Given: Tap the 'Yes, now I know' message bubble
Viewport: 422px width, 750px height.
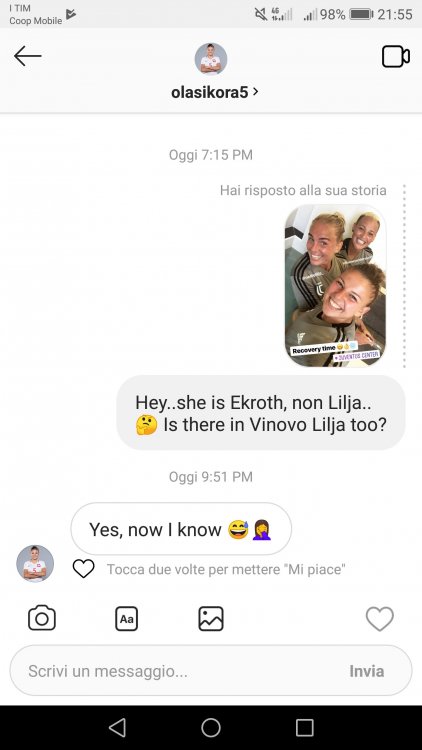Looking at the screenshot, I should (x=181, y=529).
